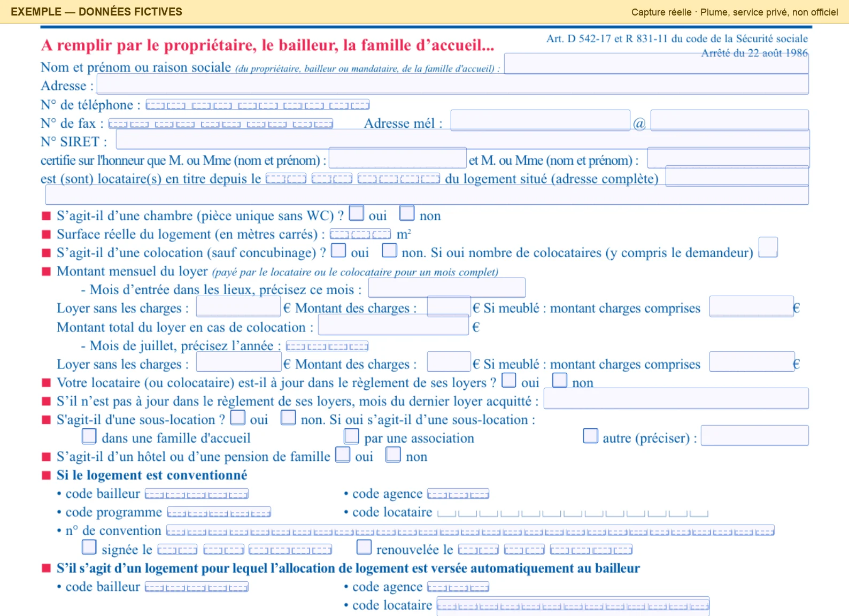Focus the 'Adresse' input field
Image resolution: width=849 pixels, height=616 pixels.
[x=452, y=84]
